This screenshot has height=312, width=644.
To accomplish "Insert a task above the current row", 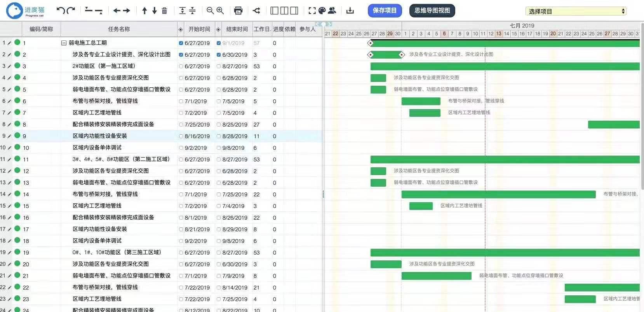I will (89, 9).
